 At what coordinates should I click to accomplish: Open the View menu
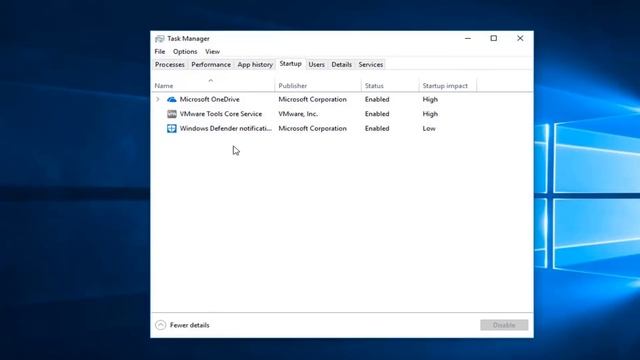[x=212, y=51]
